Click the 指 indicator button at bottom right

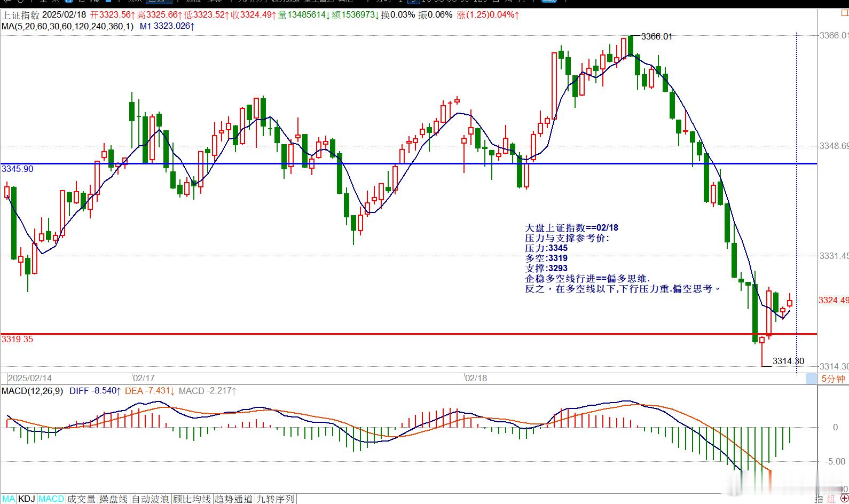click(x=819, y=499)
